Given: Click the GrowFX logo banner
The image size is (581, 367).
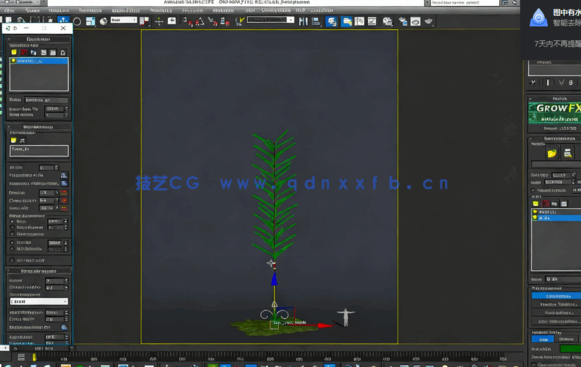Looking at the screenshot, I should tap(554, 113).
